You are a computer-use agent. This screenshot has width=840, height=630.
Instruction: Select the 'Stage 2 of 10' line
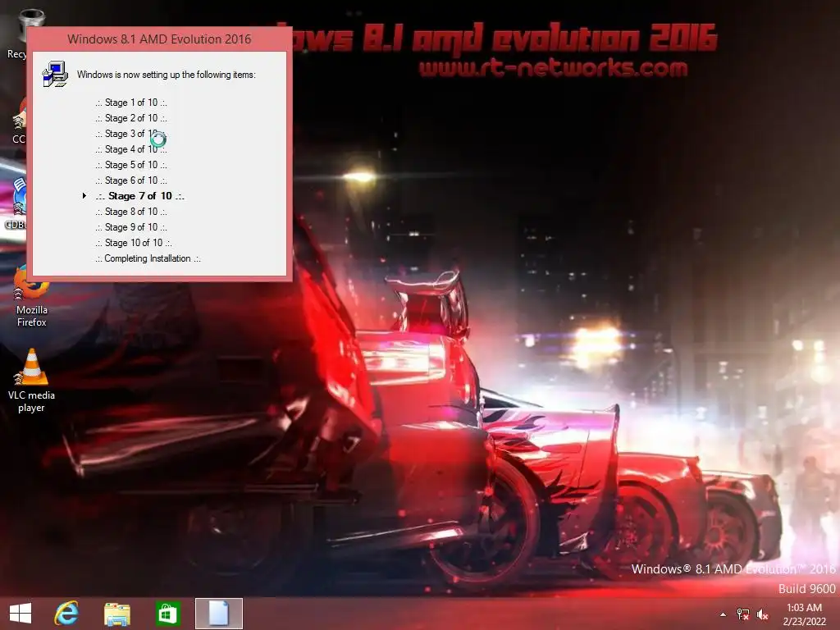(131, 118)
